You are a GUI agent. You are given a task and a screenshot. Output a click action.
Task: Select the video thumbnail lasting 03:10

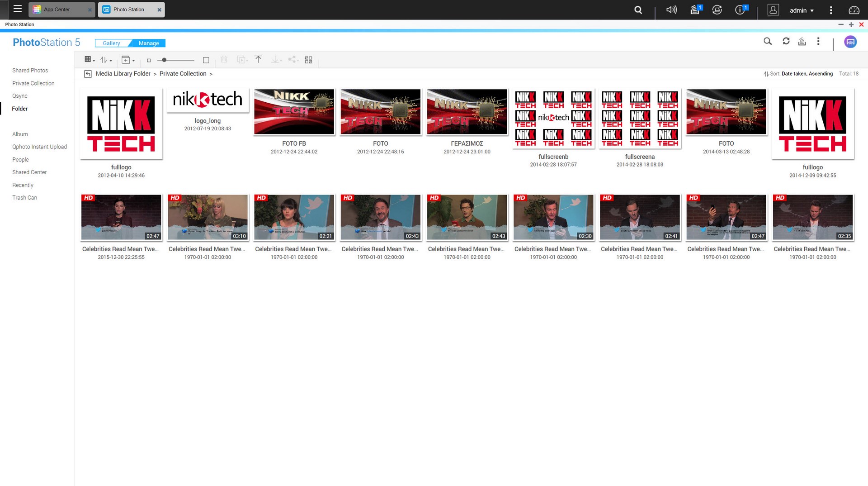tap(208, 217)
